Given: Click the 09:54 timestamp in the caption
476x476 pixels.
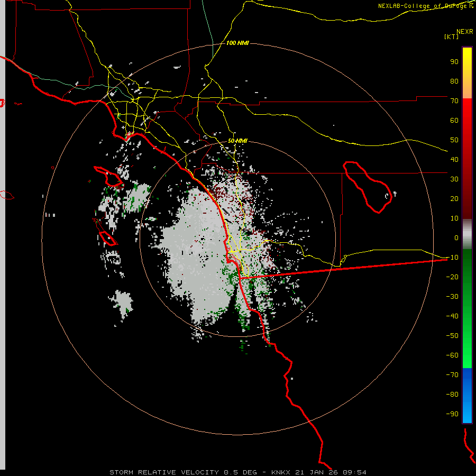Looking at the screenshot, I should pyautogui.click(x=354, y=472).
